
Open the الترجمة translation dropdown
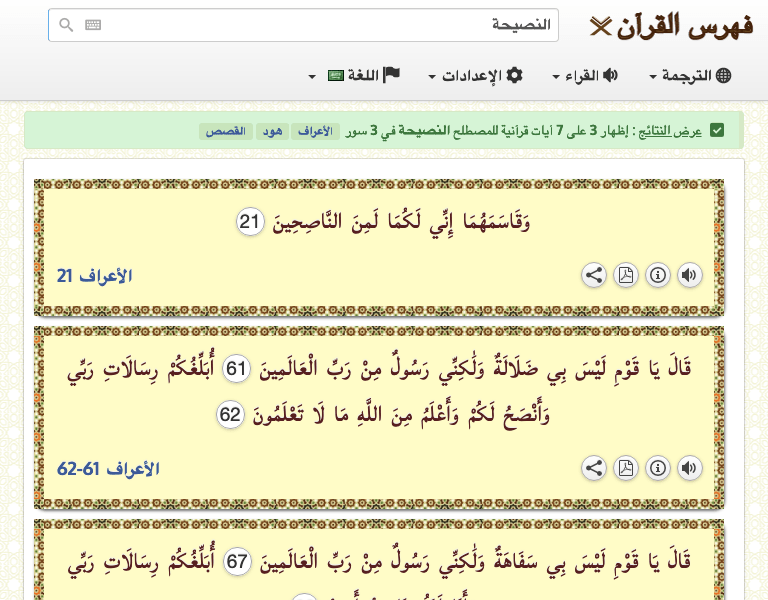click(x=690, y=76)
